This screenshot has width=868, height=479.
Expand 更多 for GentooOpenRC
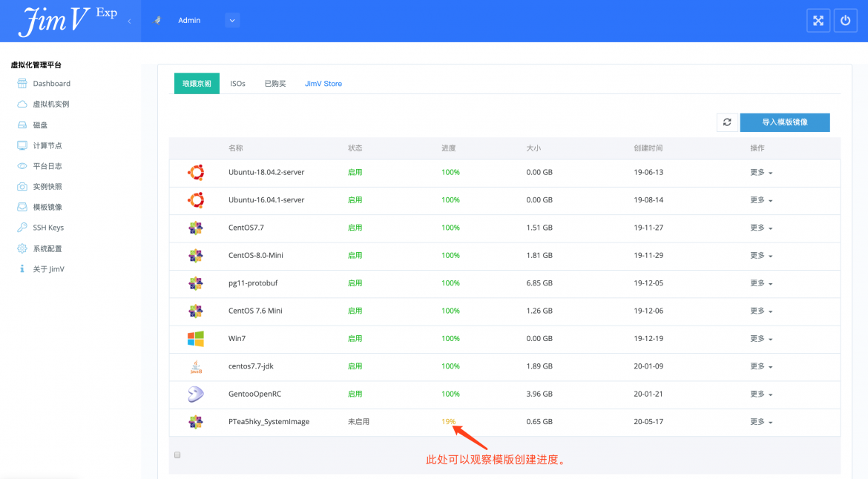tap(761, 394)
